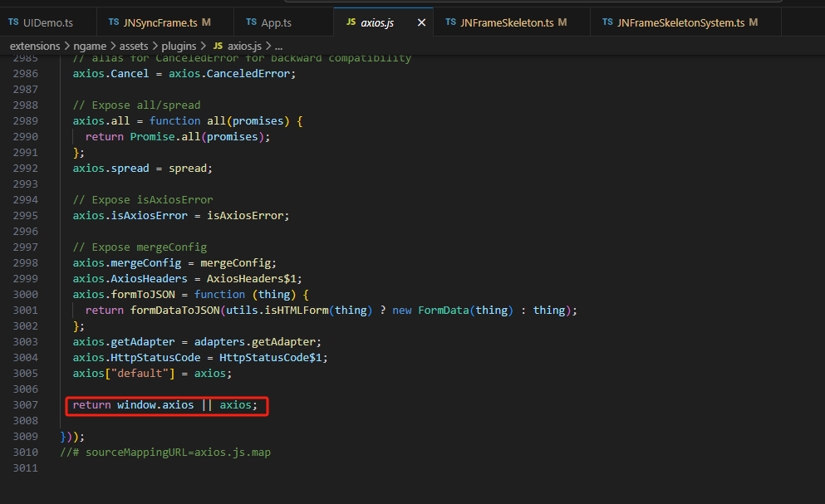This screenshot has width=825, height=504.
Task: Open the breadcrumb ellipsis symbol picker
Action: click(x=279, y=46)
